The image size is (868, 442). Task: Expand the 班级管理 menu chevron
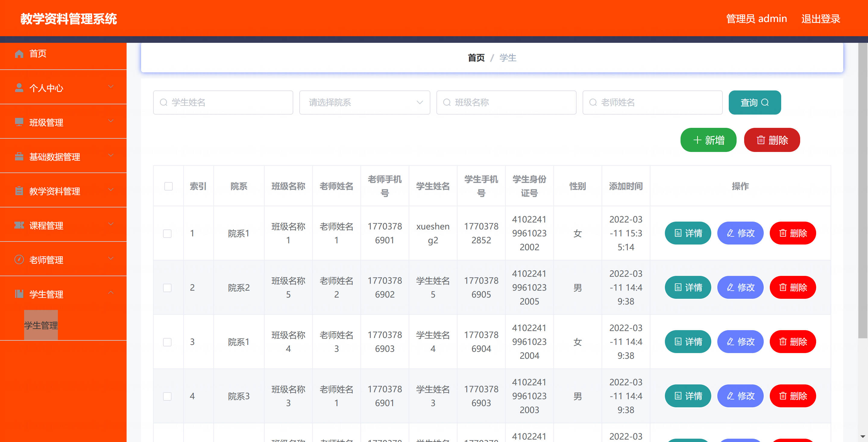(111, 122)
